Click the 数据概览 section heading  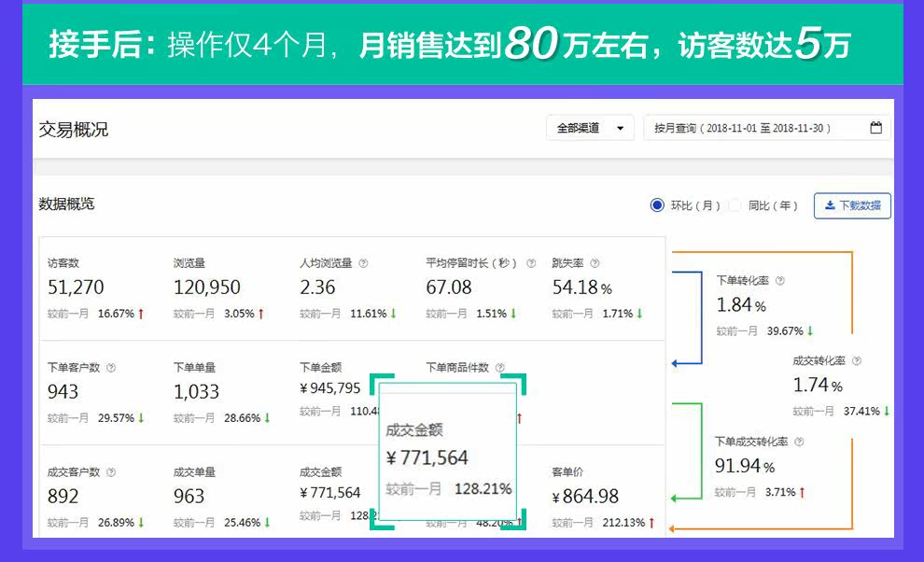pos(66,204)
